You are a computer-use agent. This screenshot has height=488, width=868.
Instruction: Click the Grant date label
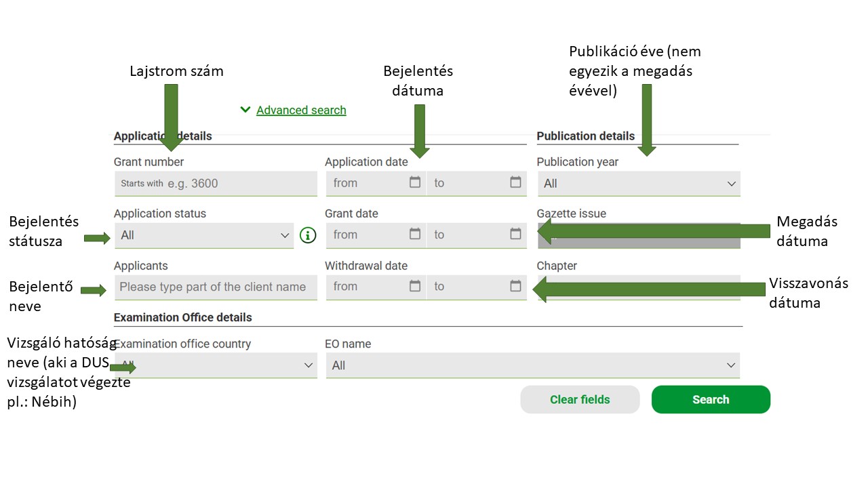351,213
